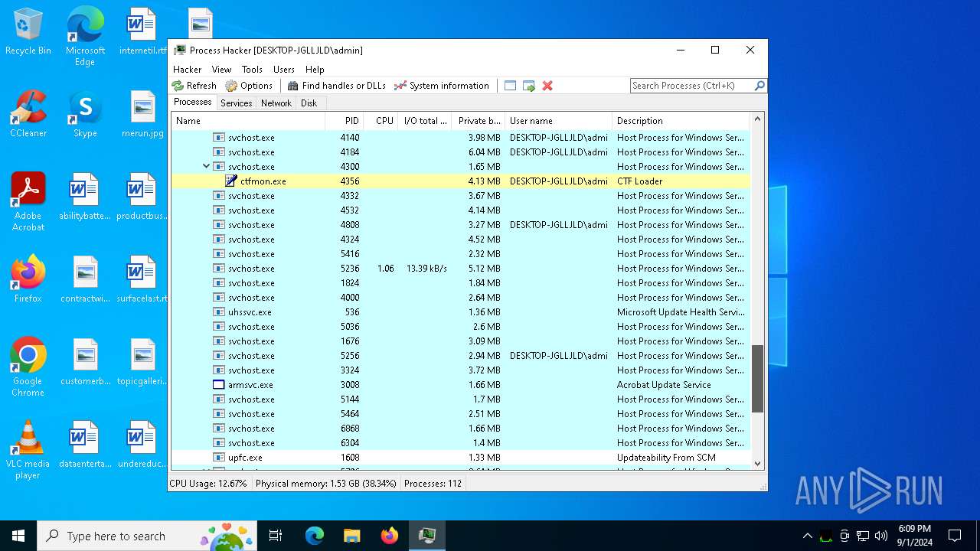Select the Adobe Acrobat desktop icon

[28, 202]
